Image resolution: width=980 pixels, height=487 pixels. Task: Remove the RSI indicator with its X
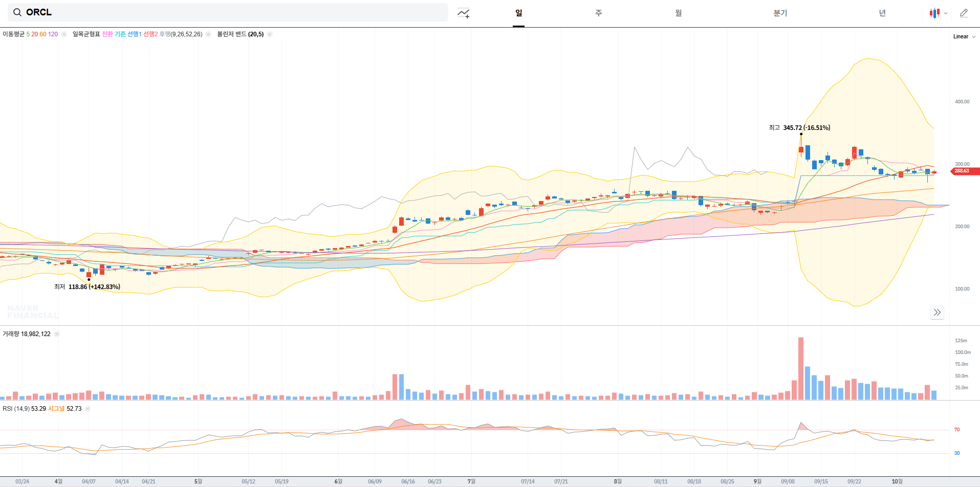[x=88, y=409]
